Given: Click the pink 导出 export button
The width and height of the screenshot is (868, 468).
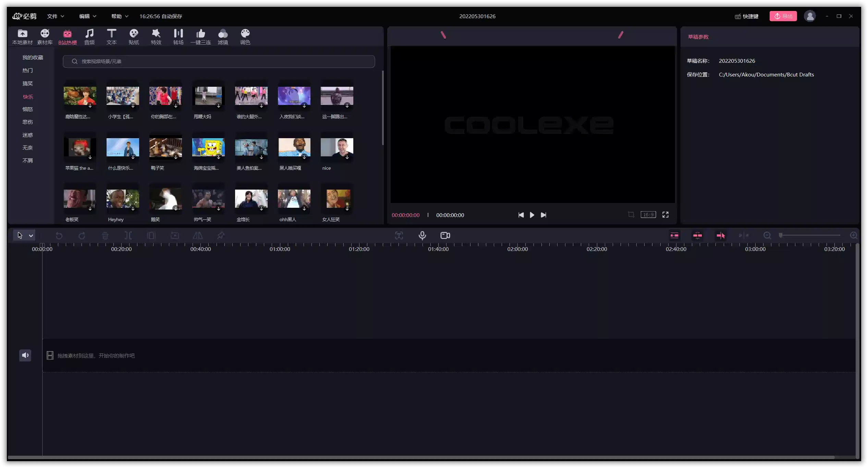Looking at the screenshot, I should coord(783,16).
